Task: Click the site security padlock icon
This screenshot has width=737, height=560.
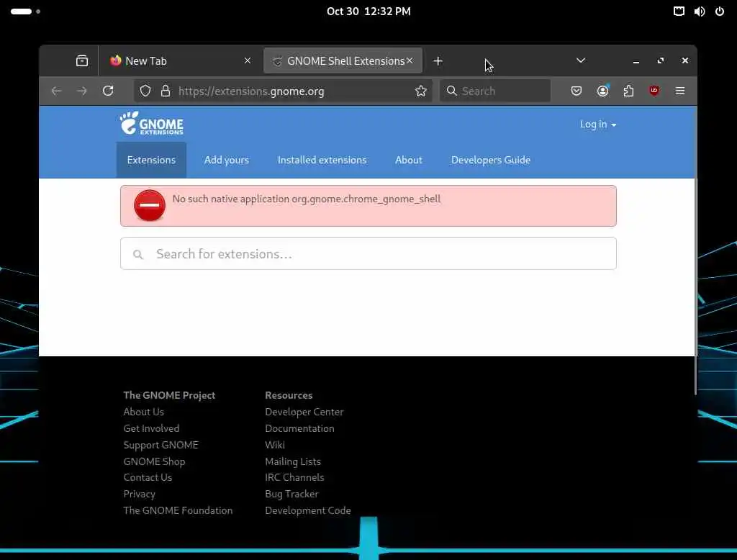Action: click(166, 91)
